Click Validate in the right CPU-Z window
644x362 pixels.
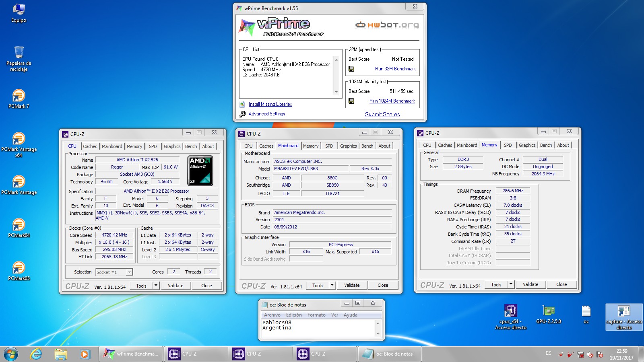pos(530,284)
